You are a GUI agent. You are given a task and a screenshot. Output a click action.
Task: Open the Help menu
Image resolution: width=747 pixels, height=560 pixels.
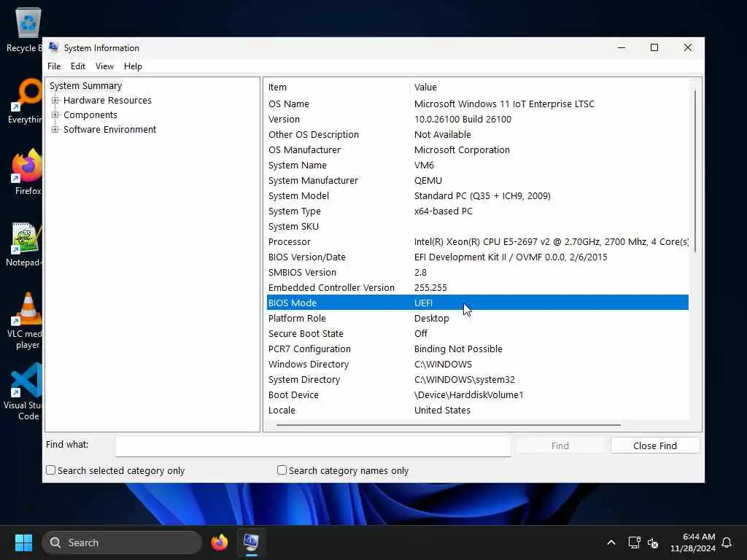133,66
